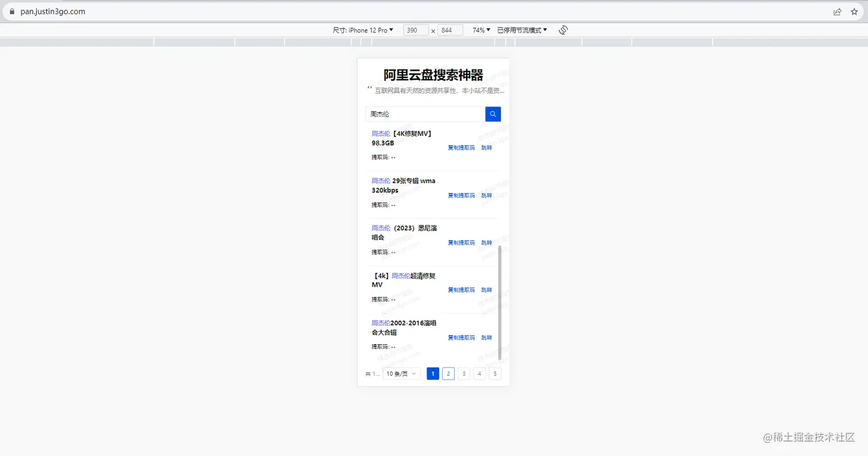Click the result title 周杰伦（2023）悉尼演唱会

coord(404,233)
